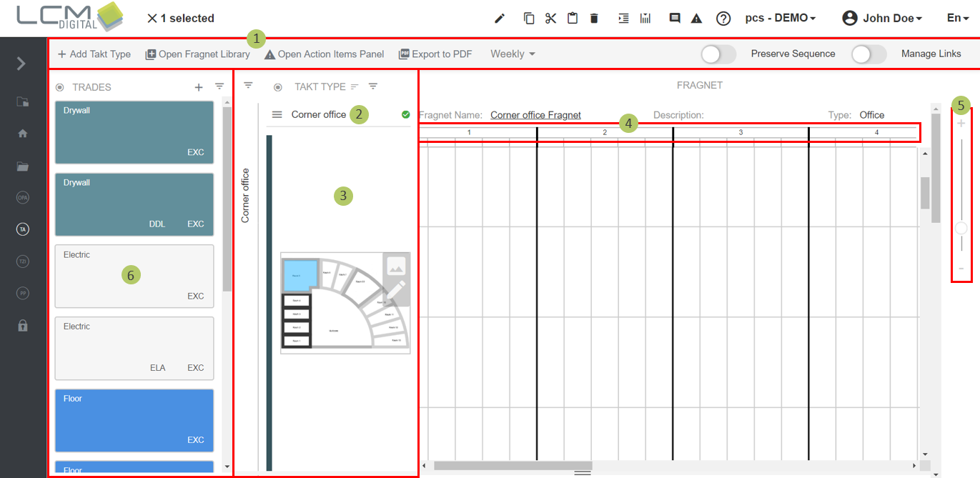Viewport: 980px width, 478px height.
Task: Enable the Preserve Sequence toggle
Action: [x=718, y=54]
